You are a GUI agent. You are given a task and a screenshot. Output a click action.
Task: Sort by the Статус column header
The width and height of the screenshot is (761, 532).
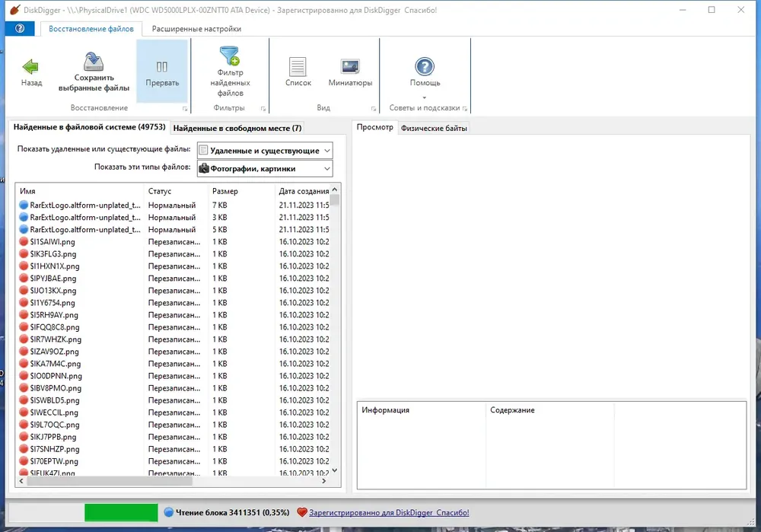pyautogui.click(x=176, y=191)
